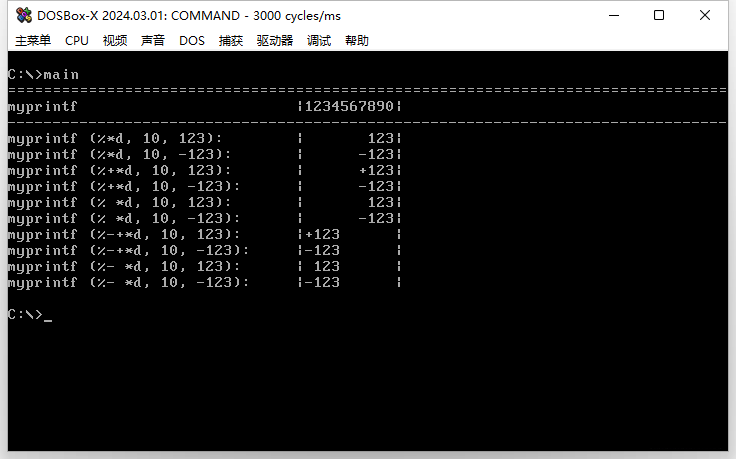Viewport: 736px width, 459px height.
Task: Click the right-aligned '+123' output value
Action: pyautogui.click(x=376, y=170)
